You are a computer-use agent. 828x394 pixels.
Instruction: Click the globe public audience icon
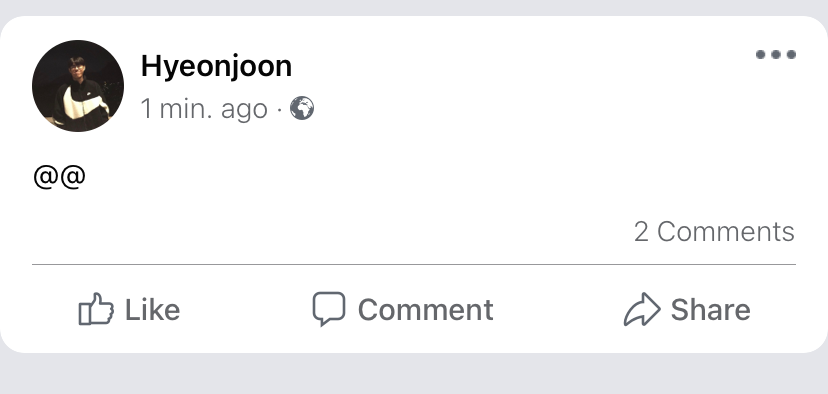coord(302,108)
